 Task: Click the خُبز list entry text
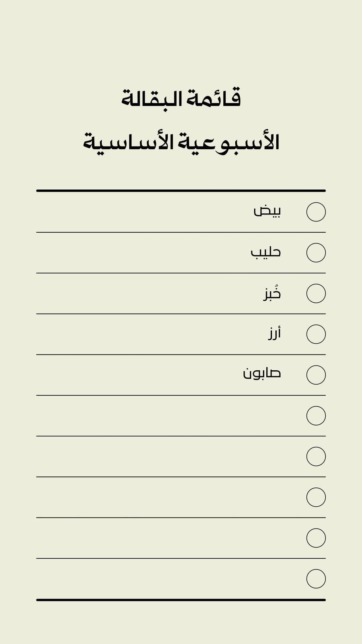coord(272,293)
